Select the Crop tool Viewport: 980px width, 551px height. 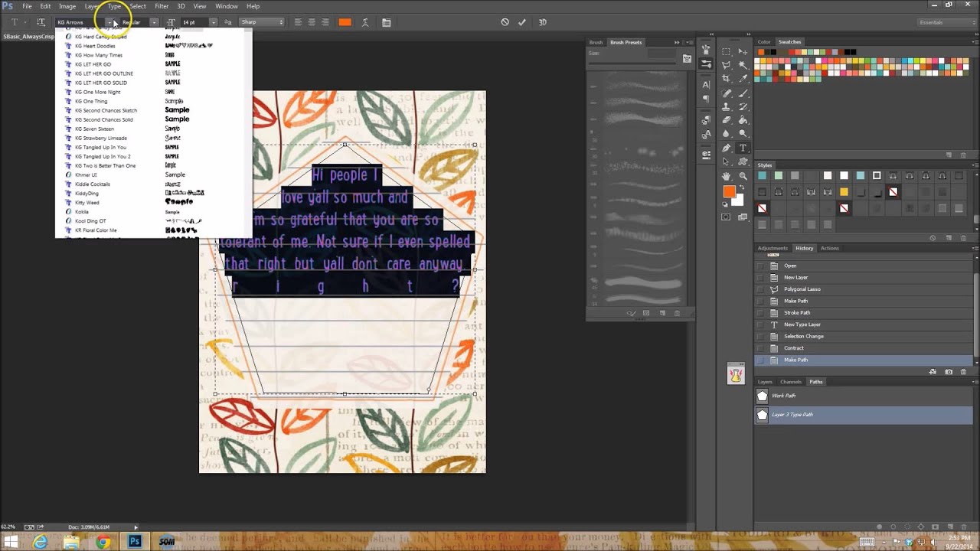coord(727,79)
